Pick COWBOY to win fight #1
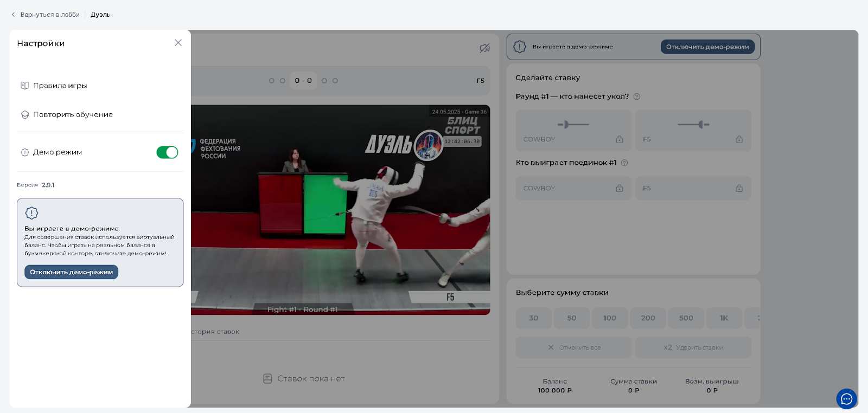 point(573,188)
